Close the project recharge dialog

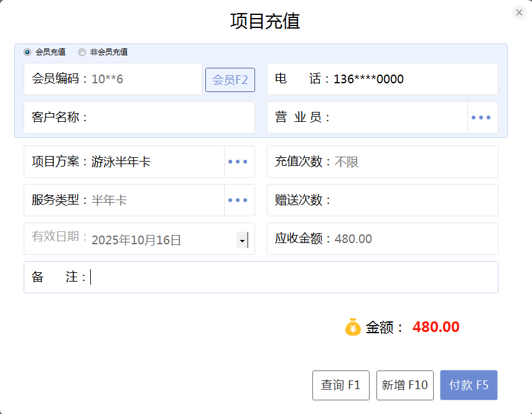click(x=519, y=12)
